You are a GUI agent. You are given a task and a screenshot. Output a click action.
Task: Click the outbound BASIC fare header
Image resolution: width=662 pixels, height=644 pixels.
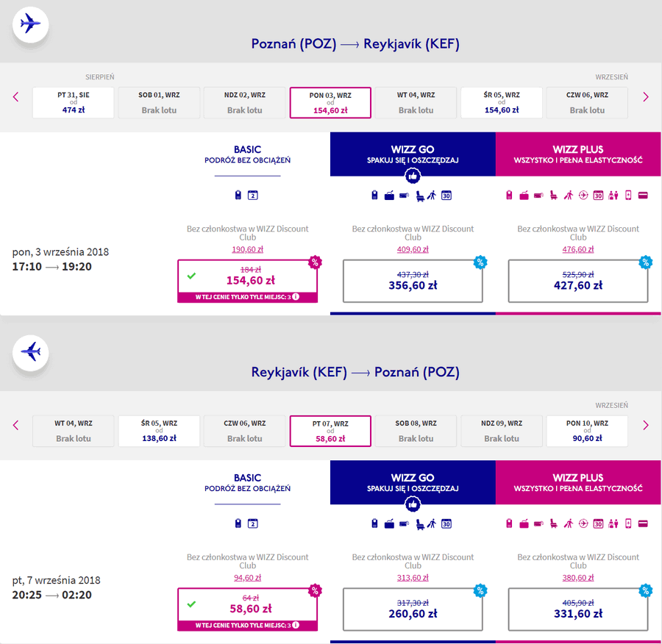[247, 154]
